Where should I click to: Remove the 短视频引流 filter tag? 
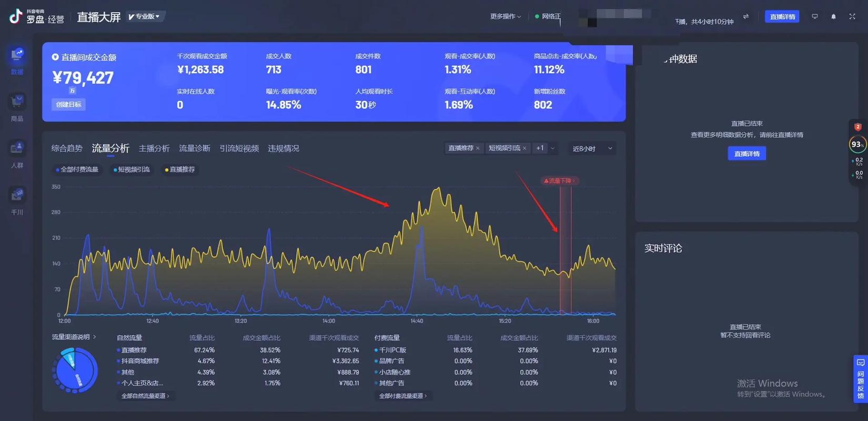[524, 148]
